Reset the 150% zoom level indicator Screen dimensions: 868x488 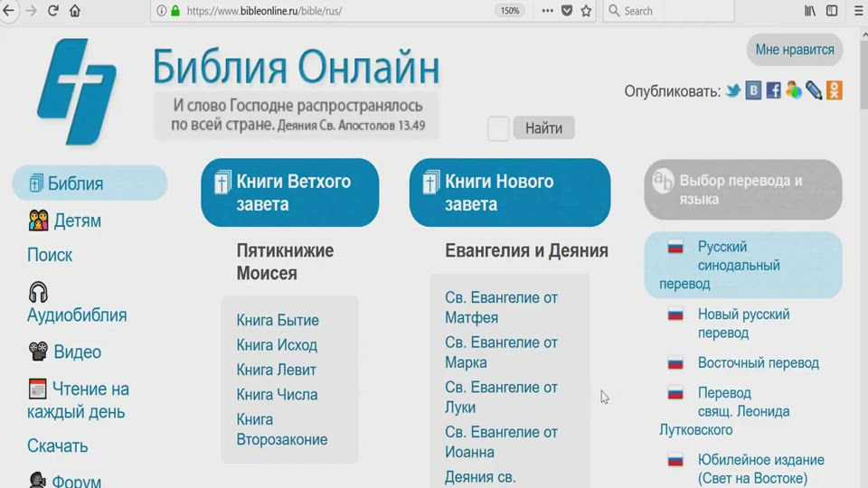point(510,11)
